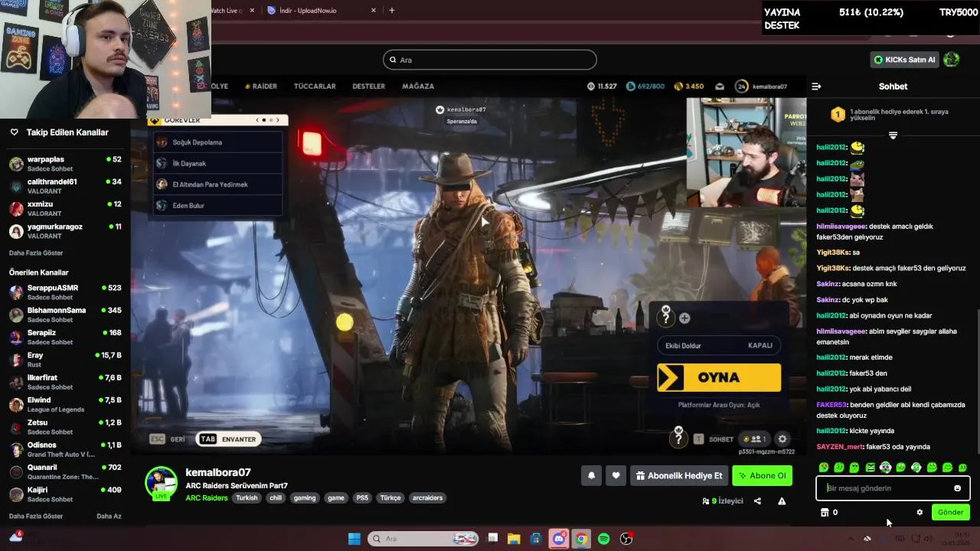Click the Abonelik Hediye Et button
Image resolution: width=980 pixels, height=551 pixels.
pyautogui.click(x=679, y=476)
